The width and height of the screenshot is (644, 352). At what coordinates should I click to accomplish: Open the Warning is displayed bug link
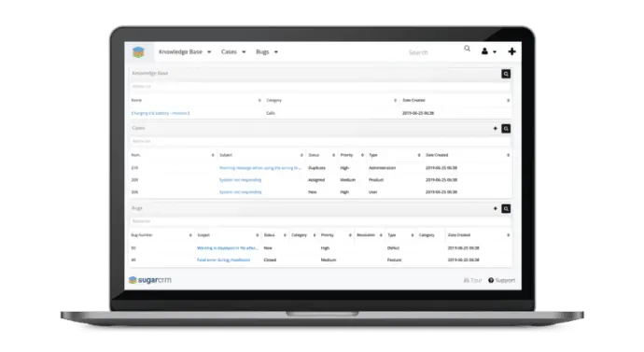[228, 248]
